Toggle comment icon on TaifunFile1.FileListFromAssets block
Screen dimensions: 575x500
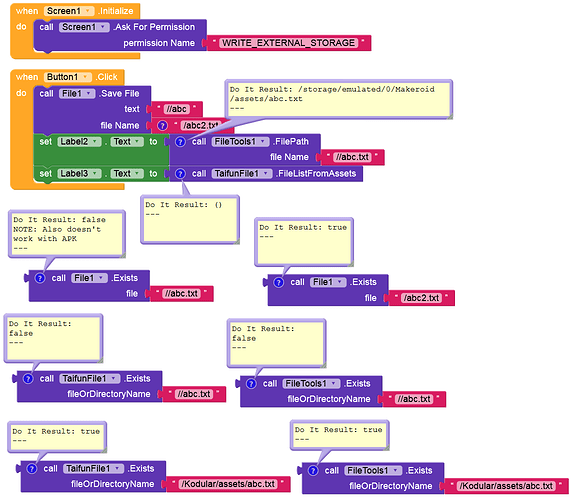(180, 174)
